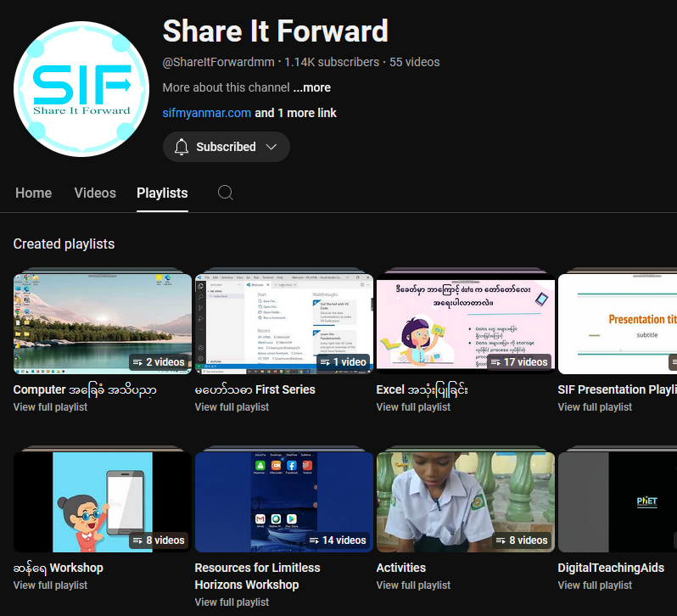677x616 pixels.
Task: Click the 'SIF Presentation Playli' title
Action: click(618, 389)
